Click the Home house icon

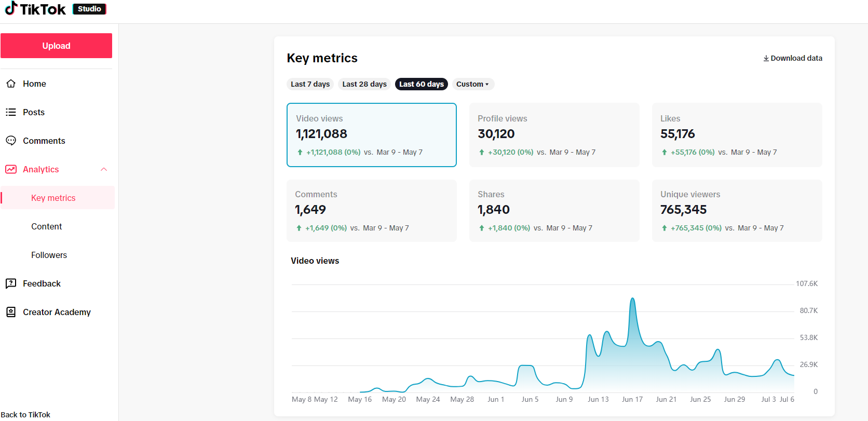pos(11,84)
